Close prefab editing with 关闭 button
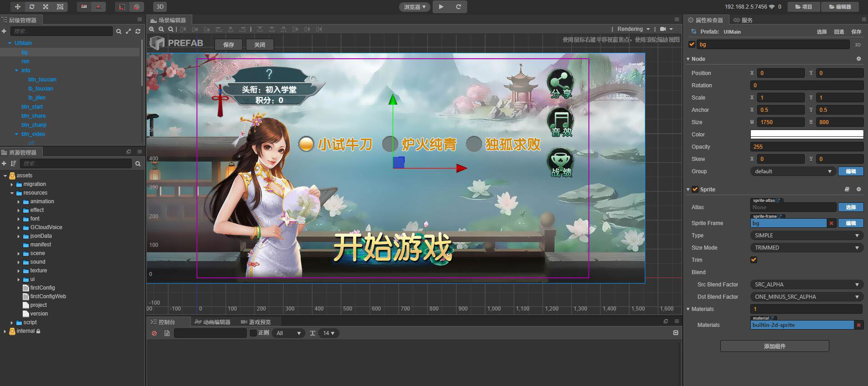The height and width of the screenshot is (386, 868). click(x=259, y=45)
